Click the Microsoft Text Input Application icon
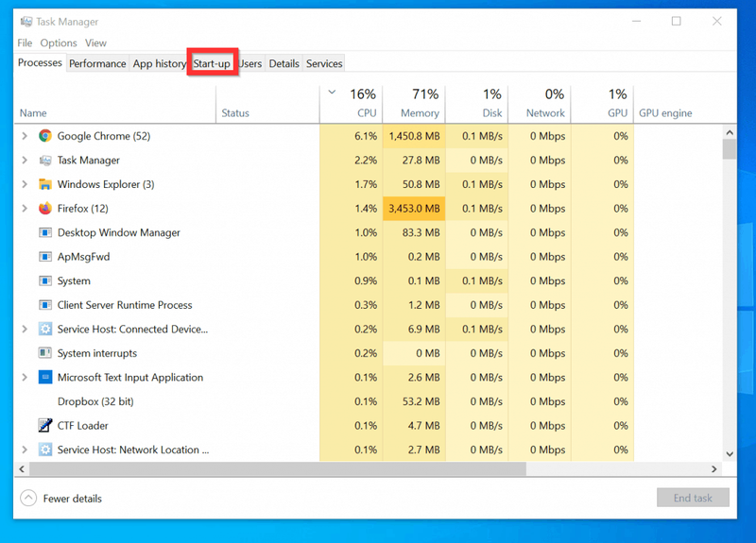Screen dimensions: 756x543 (45, 377)
